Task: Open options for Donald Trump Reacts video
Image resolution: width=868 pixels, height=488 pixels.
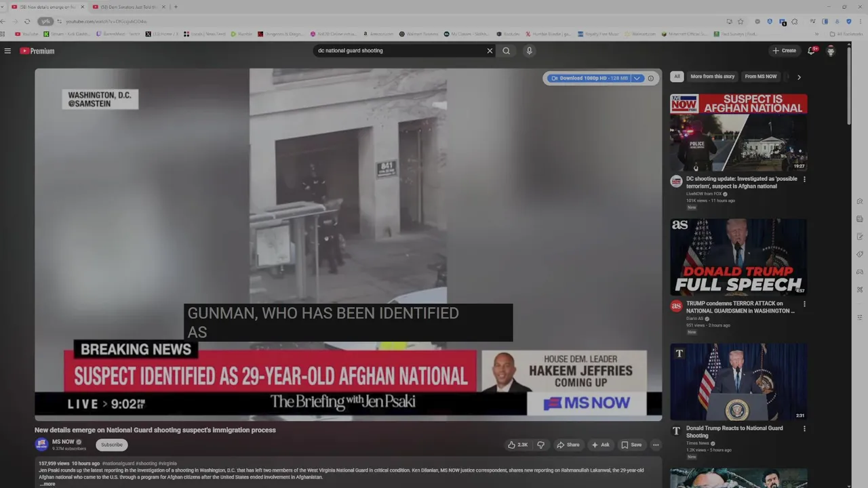Action: pyautogui.click(x=804, y=429)
